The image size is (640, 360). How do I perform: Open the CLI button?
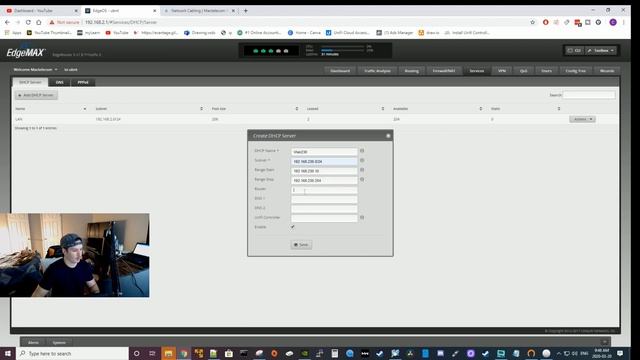point(574,51)
